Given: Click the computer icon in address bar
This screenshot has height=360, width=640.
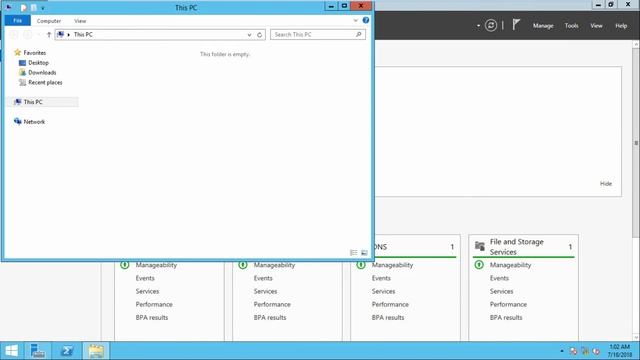Looking at the screenshot, I should 60,34.
